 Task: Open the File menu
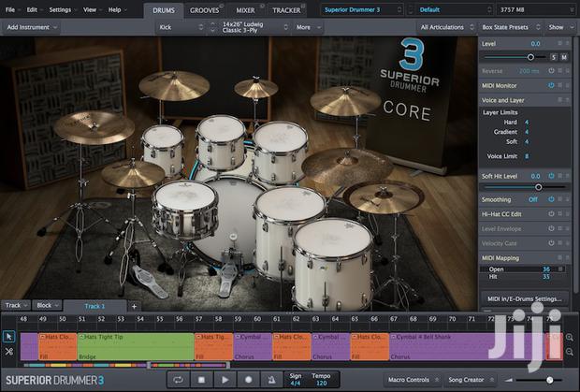click(x=12, y=10)
